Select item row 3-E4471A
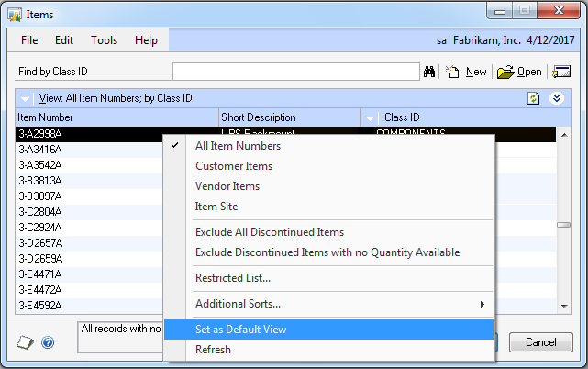This screenshot has height=369, width=588. click(89, 274)
